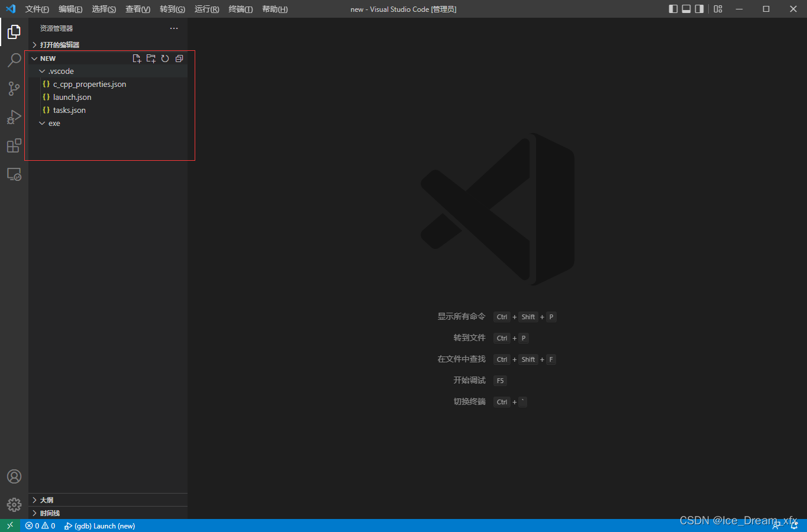
Task: Click the New File icon in NEW folder
Action: point(137,59)
